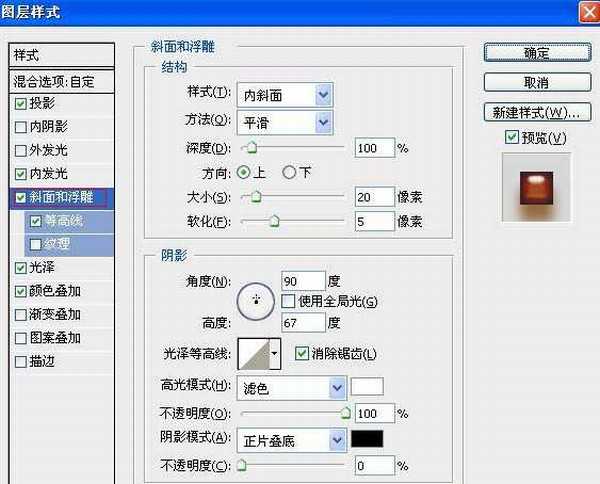Click the 高度 altitude input field
The height and width of the screenshot is (484, 600).
coord(304,322)
